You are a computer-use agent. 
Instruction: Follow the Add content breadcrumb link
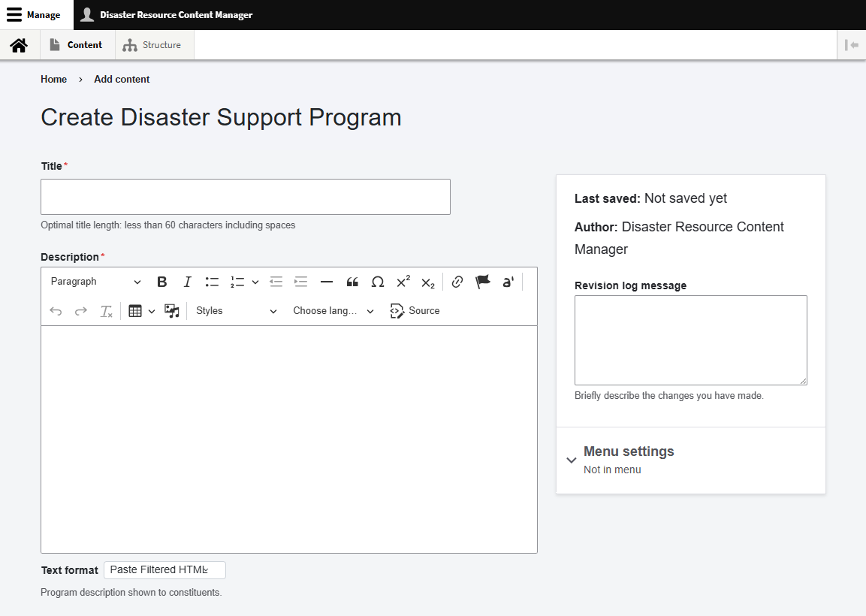122,79
